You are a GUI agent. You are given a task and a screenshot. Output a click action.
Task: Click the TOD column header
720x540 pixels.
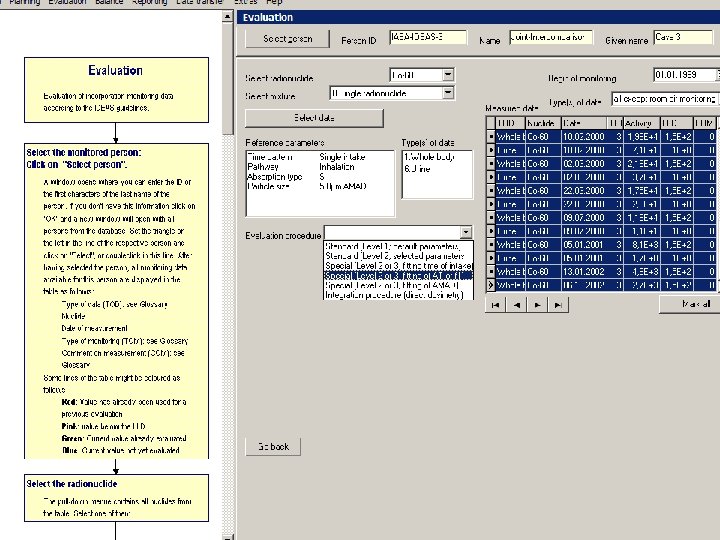pos(510,123)
